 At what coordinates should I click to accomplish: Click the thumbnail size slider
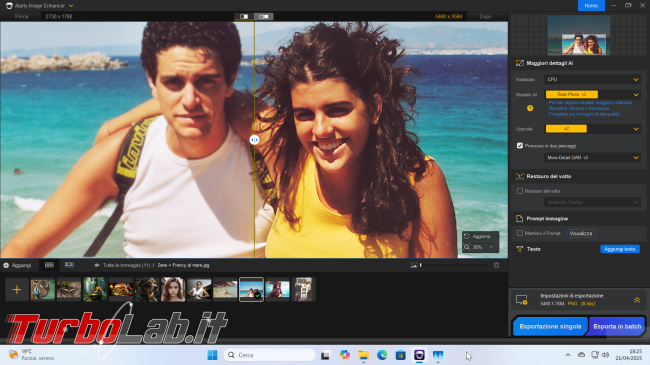(x=454, y=265)
